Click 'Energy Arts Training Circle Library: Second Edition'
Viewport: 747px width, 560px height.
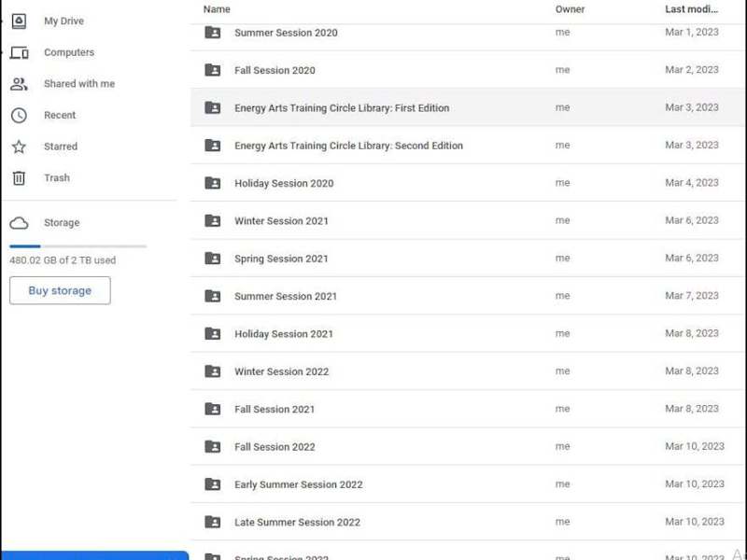click(x=348, y=146)
